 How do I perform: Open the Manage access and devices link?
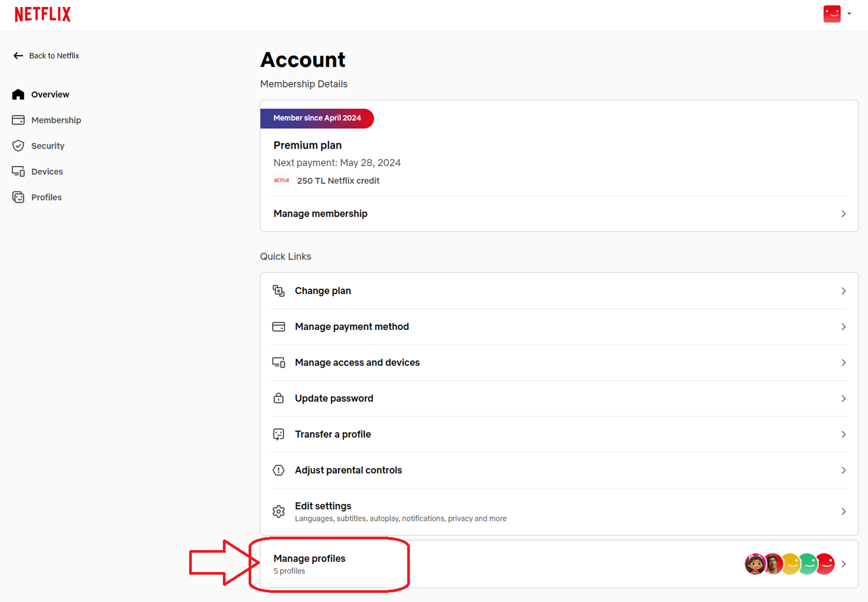pos(357,362)
